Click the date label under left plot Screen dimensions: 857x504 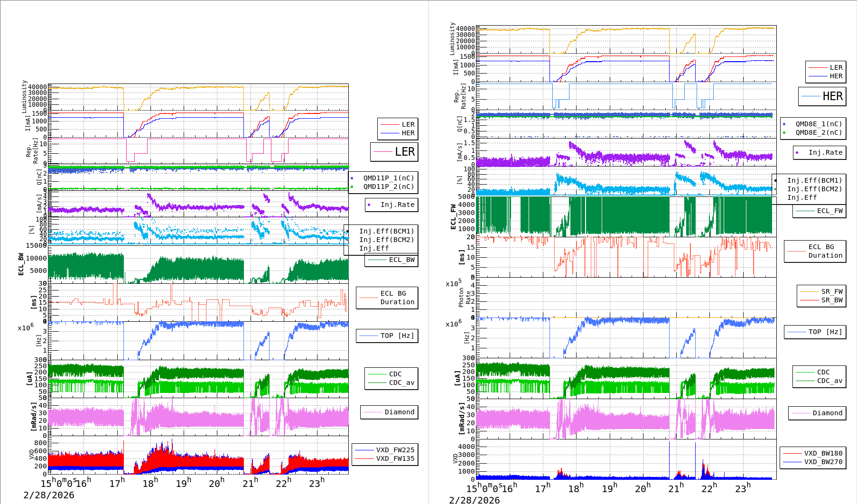click(49, 495)
